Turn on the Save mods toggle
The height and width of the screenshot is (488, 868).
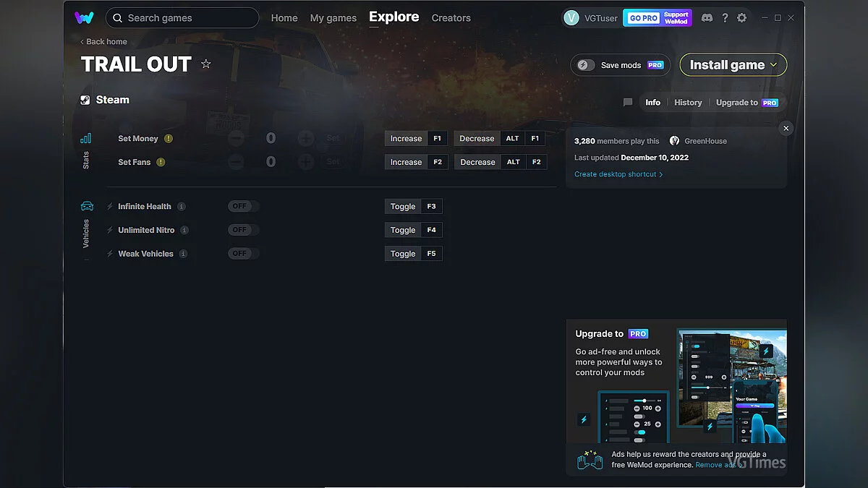(586, 65)
